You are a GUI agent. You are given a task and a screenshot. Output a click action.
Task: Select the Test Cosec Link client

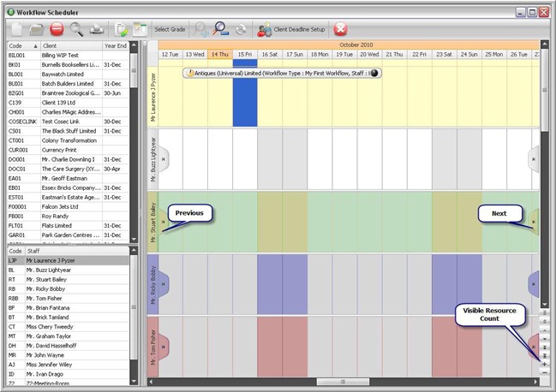point(68,122)
